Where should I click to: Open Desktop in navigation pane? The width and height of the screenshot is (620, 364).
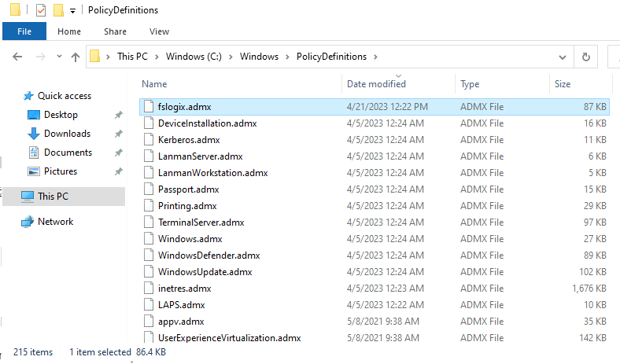pyautogui.click(x=61, y=115)
